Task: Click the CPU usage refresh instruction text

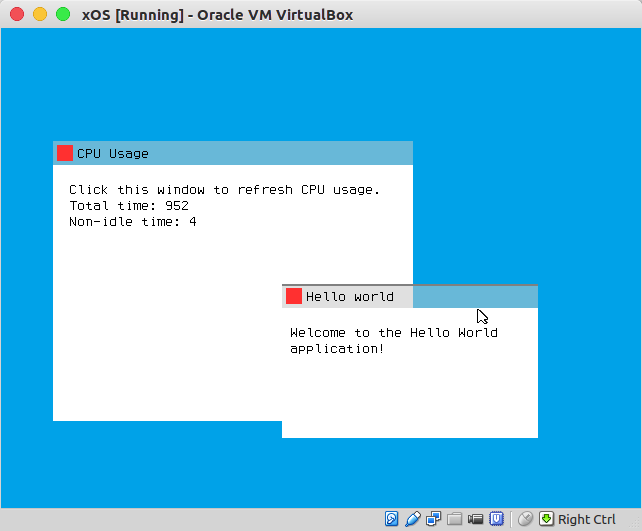Action: click(x=224, y=190)
